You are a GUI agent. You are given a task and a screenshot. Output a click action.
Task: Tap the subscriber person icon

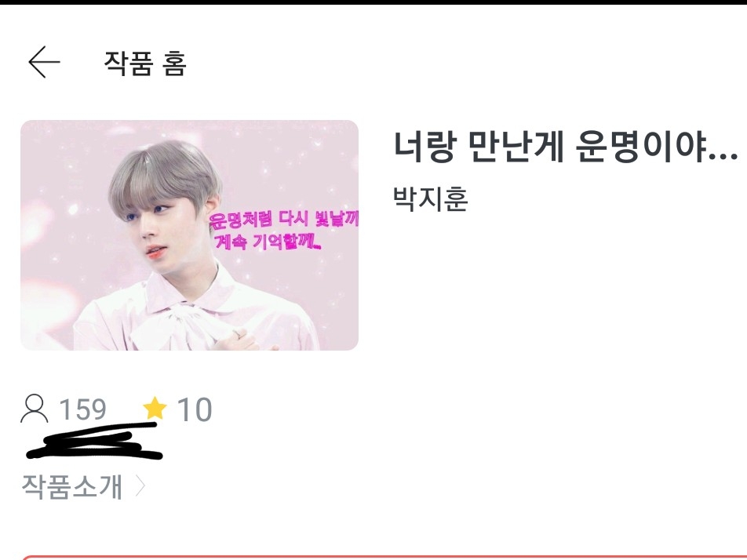coord(35,409)
